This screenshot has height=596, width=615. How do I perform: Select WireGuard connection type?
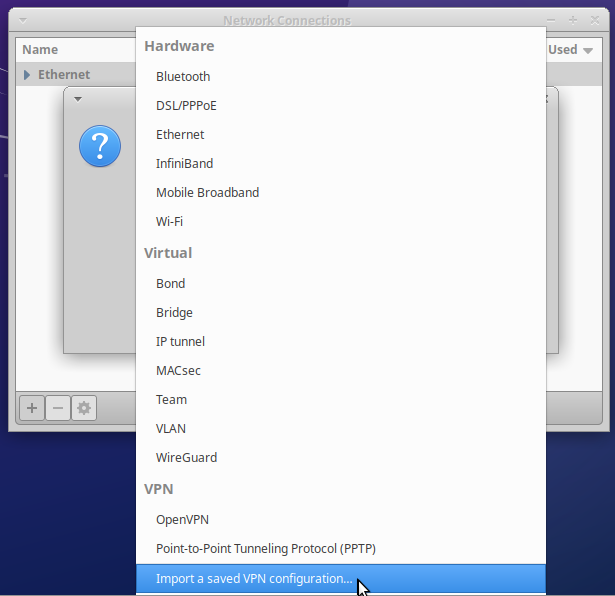tap(186, 458)
